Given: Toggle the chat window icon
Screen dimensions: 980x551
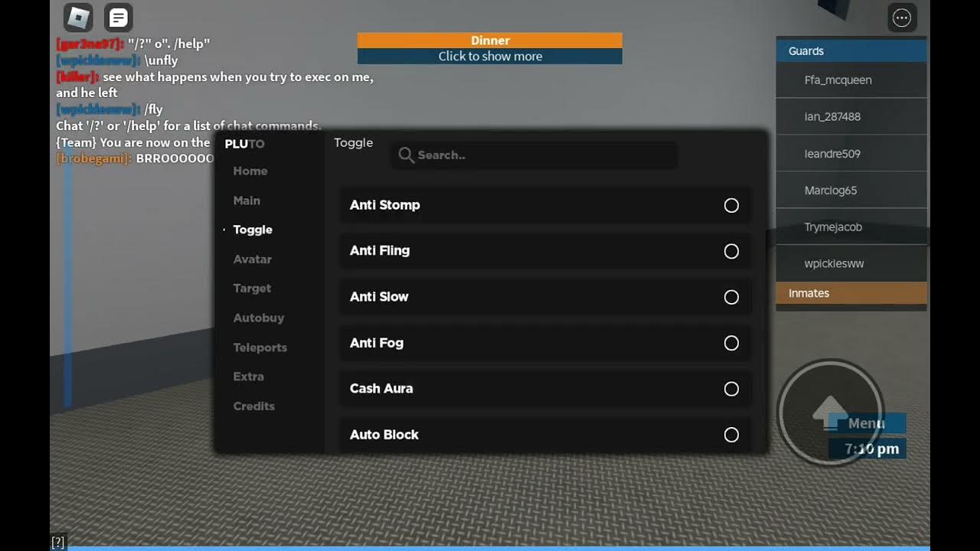Looking at the screenshot, I should coord(118,17).
